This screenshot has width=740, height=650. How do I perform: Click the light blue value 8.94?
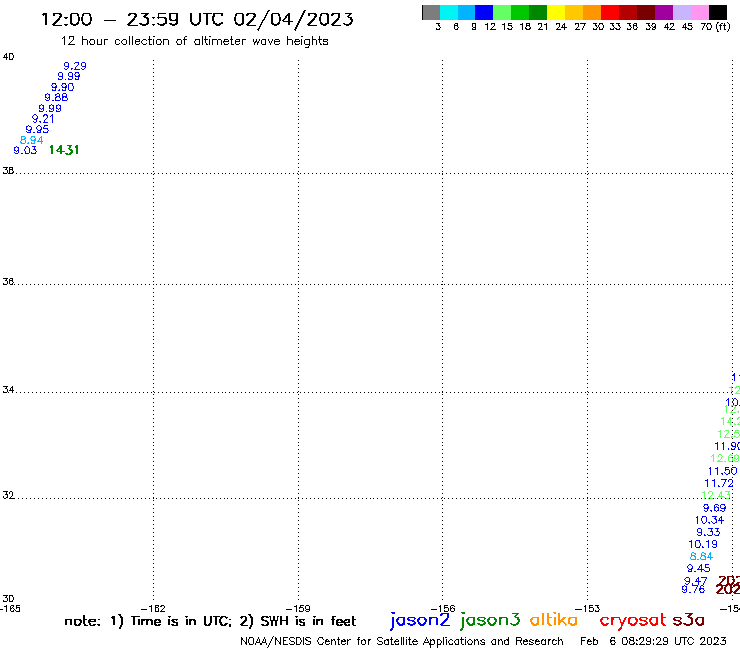click(x=32, y=140)
